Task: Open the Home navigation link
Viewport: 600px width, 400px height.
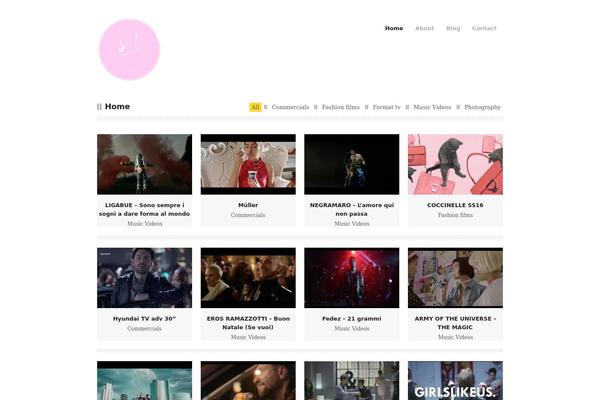Action: tap(394, 28)
